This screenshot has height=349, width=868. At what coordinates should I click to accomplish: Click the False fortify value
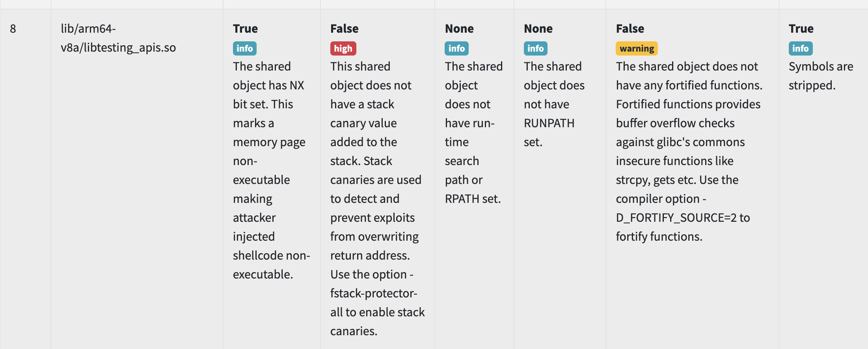pos(630,29)
